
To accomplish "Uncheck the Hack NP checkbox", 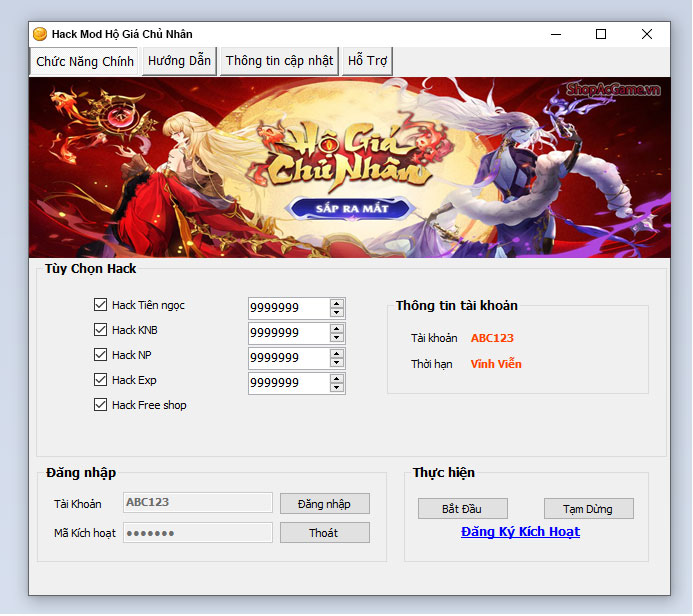I will (x=100, y=355).
